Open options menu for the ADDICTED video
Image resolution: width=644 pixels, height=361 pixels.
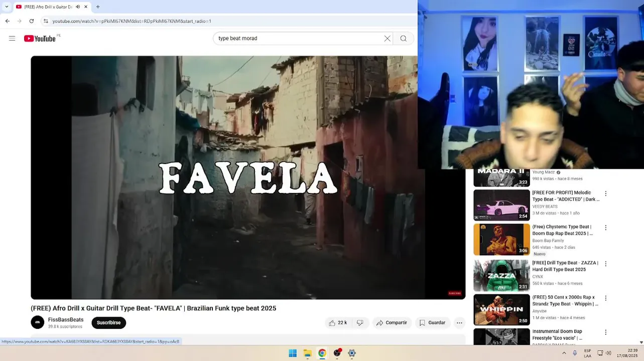point(605,194)
